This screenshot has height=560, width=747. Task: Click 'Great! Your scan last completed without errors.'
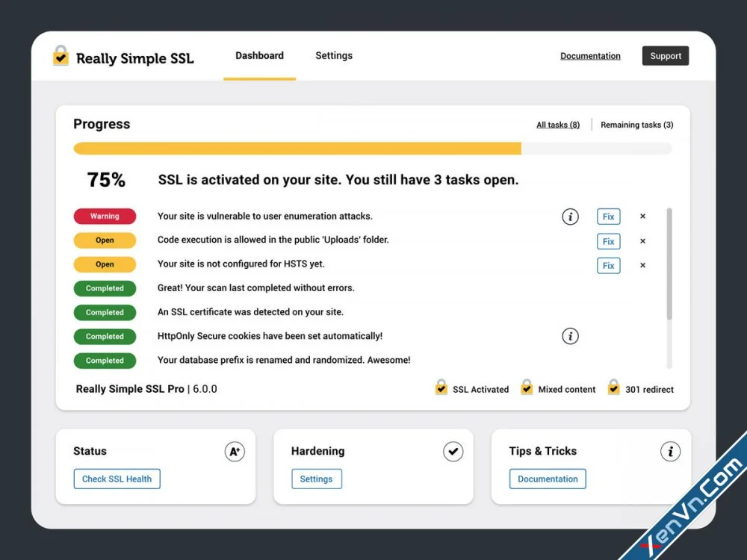[x=255, y=288]
